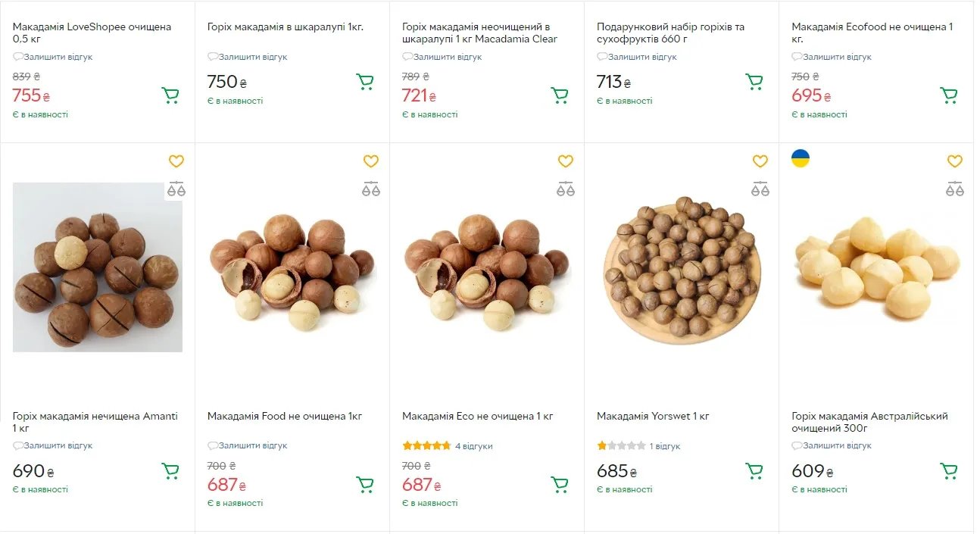Add Макадамія Yorswet 1 кг to cart
Image resolution: width=980 pixels, height=534 pixels.
tap(754, 471)
